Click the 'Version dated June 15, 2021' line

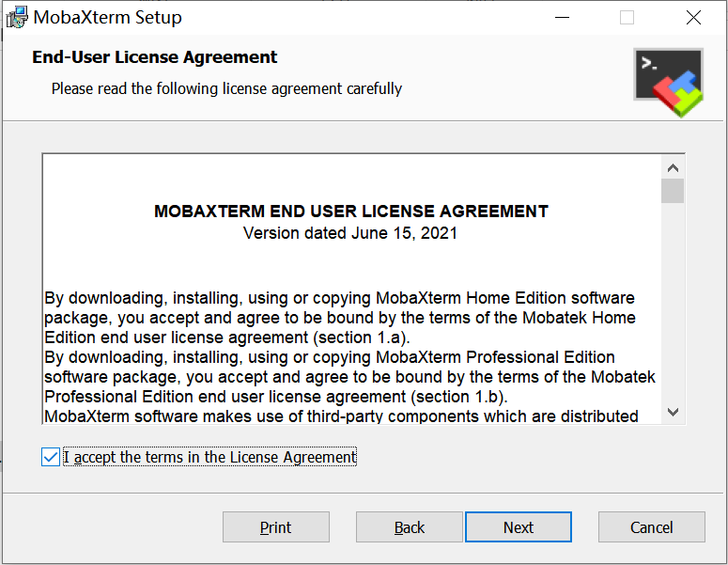pyautogui.click(x=350, y=233)
